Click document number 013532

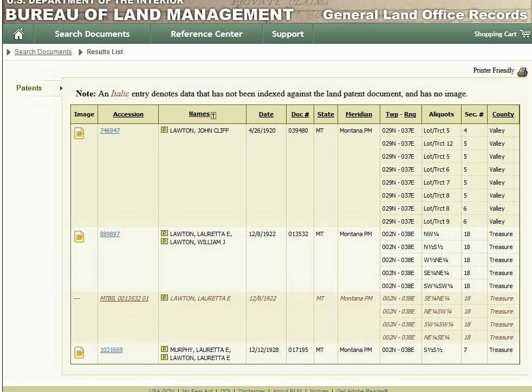tap(298, 234)
